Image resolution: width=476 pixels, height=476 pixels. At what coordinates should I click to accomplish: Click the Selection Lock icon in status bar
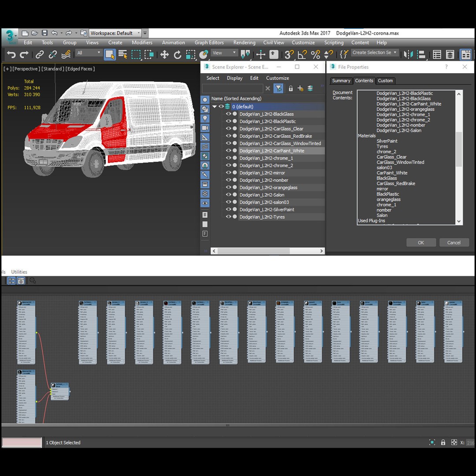tap(443, 443)
